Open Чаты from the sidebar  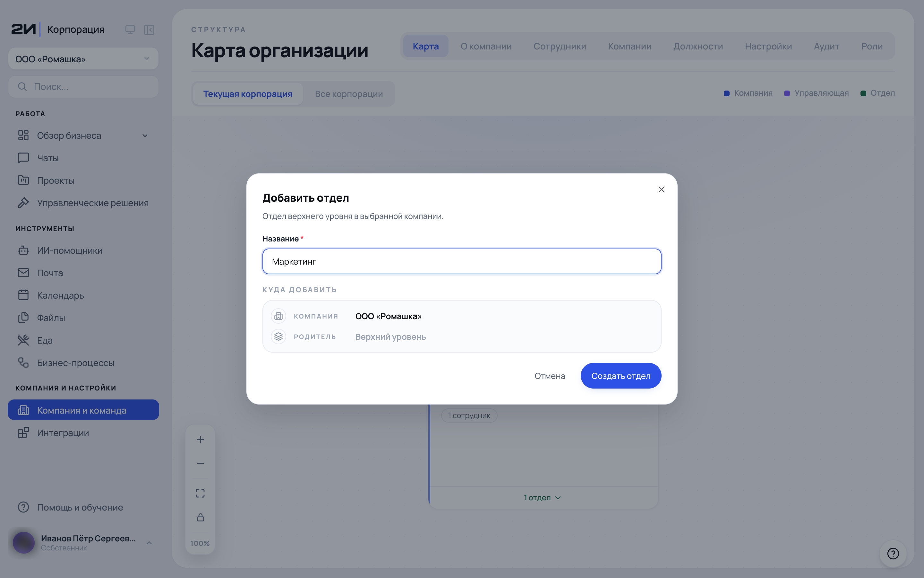pos(83,158)
